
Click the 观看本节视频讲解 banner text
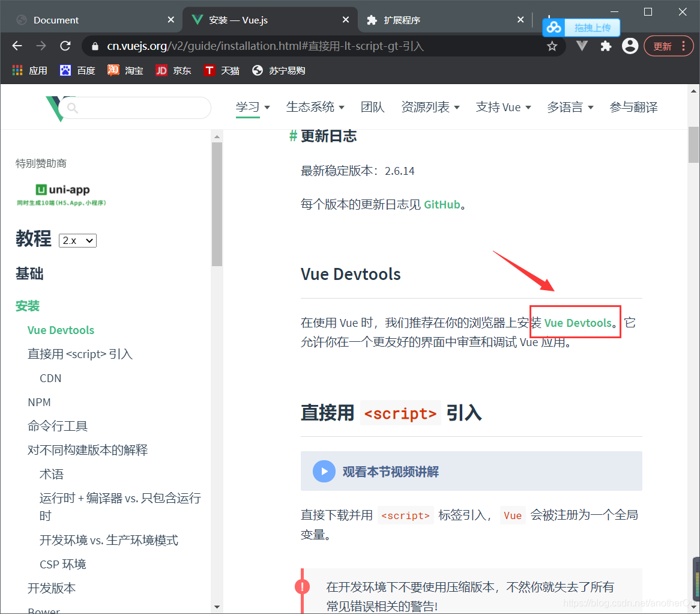(x=391, y=472)
